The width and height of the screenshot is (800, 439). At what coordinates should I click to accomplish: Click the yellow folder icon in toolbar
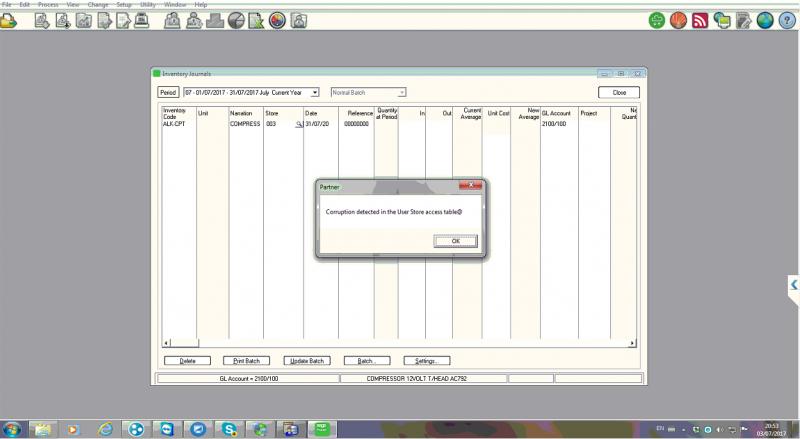tap(8, 20)
